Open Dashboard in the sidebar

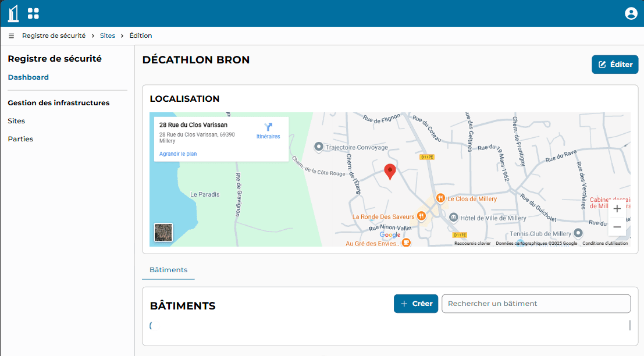(29, 77)
